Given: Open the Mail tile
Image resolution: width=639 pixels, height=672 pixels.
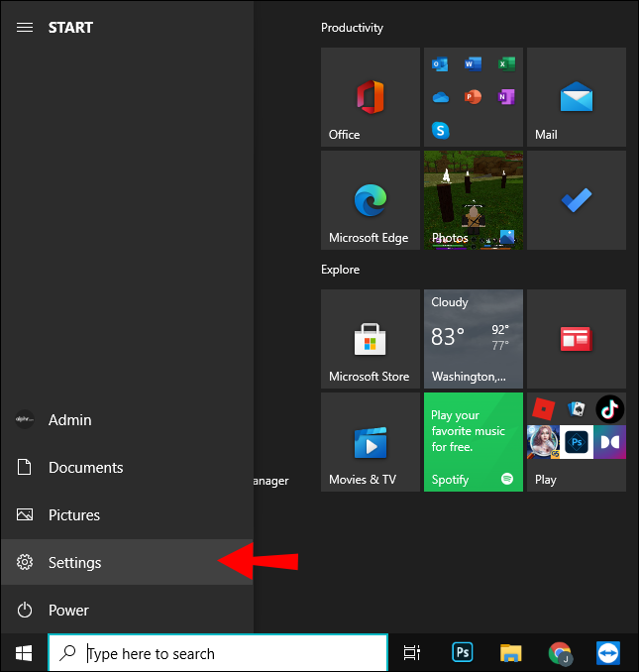Looking at the screenshot, I should tap(577, 97).
